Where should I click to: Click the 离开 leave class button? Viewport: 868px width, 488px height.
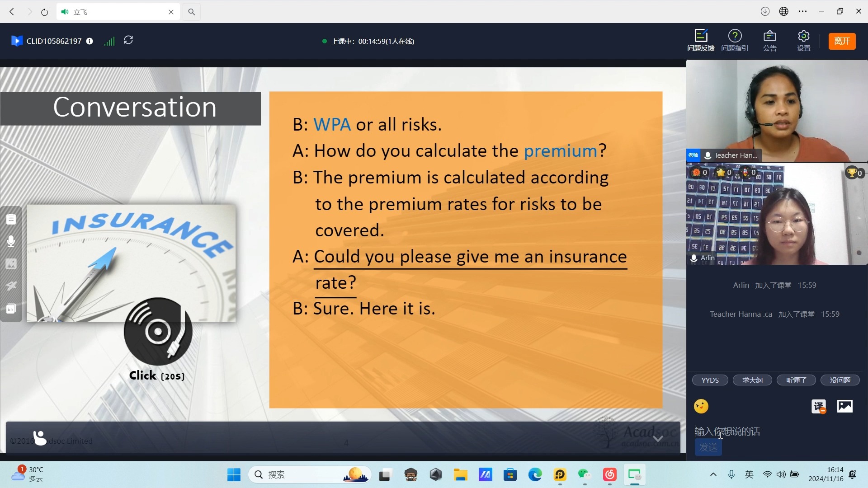point(841,41)
